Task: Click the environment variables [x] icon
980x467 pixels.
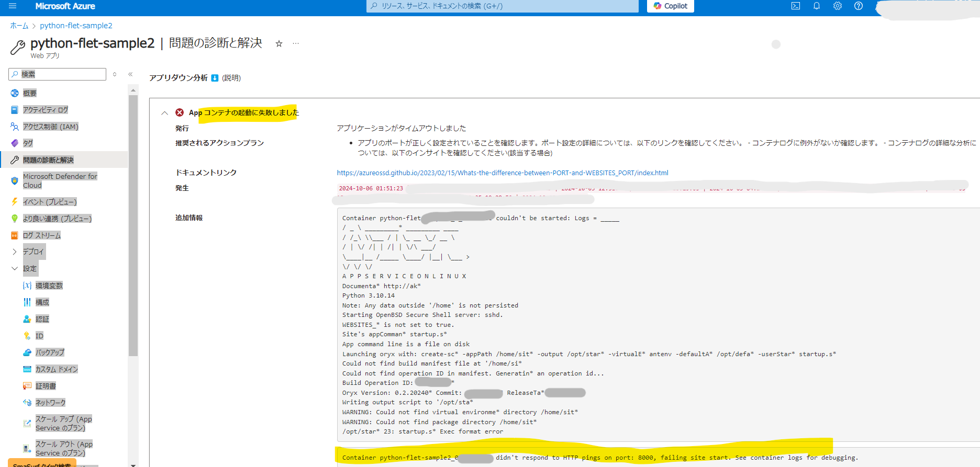Action: 27,286
